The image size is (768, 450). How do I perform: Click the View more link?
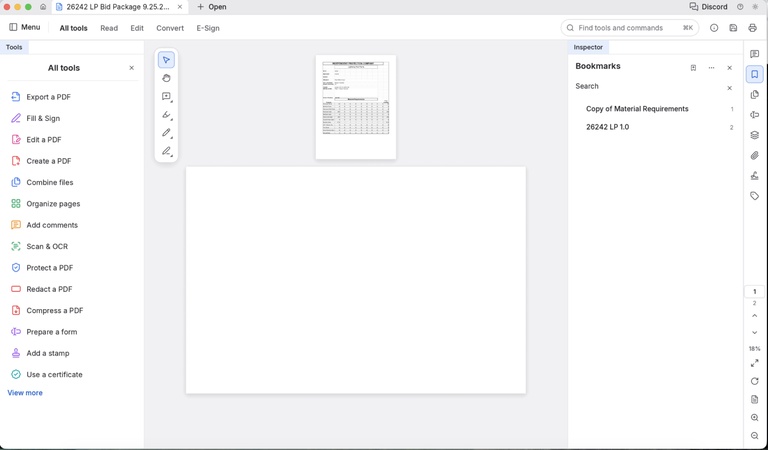(x=25, y=393)
